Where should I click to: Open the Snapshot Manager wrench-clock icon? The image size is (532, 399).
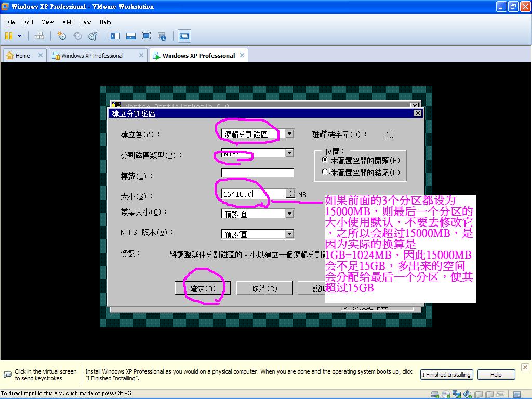click(x=92, y=36)
